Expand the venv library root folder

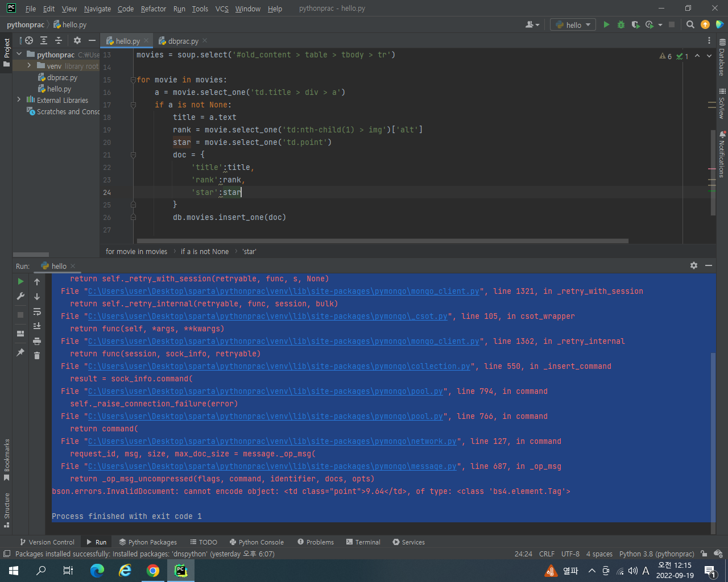(29, 65)
